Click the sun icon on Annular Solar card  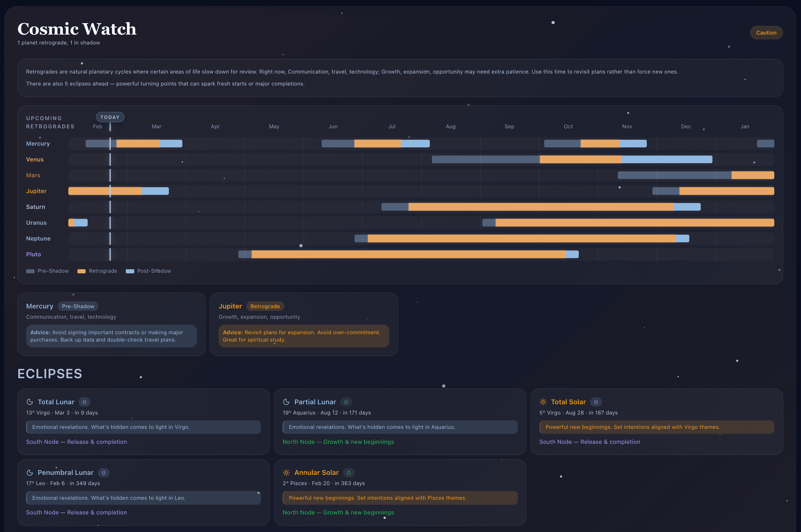286,473
